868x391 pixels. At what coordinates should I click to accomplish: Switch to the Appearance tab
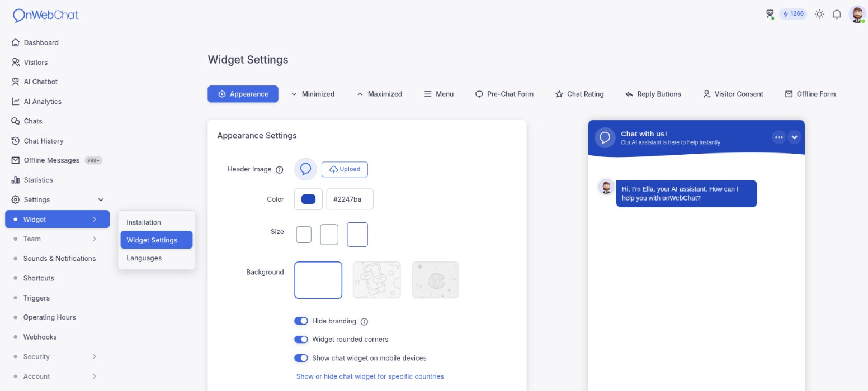243,94
